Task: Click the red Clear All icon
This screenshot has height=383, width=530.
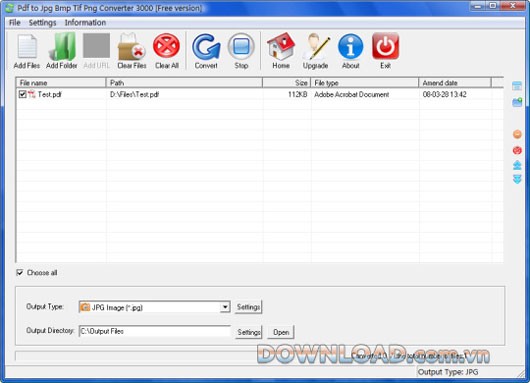Action: [x=166, y=46]
